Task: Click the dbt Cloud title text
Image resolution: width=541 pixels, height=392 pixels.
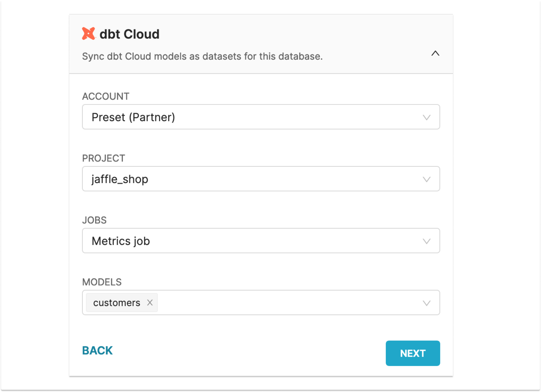Action: pyautogui.click(x=130, y=34)
